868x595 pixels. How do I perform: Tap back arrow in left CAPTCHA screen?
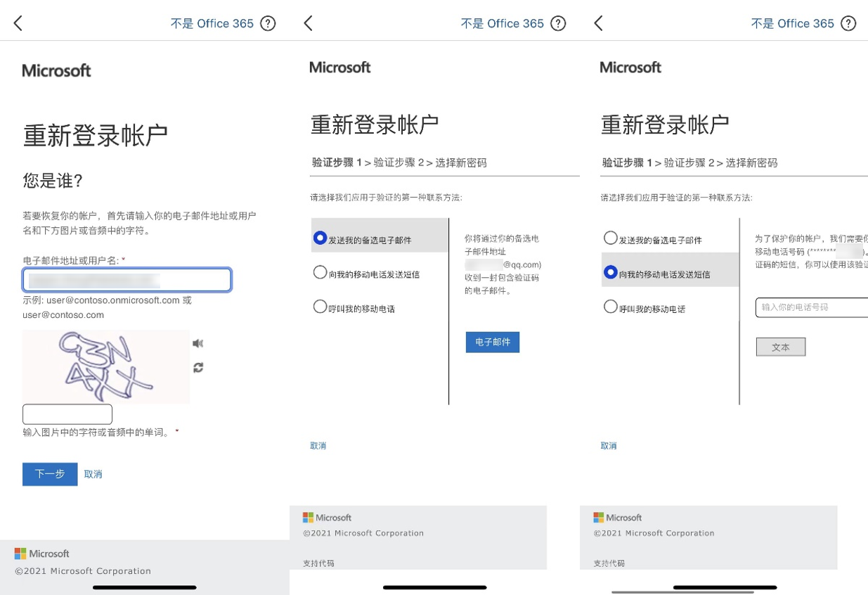[x=18, y=23]
